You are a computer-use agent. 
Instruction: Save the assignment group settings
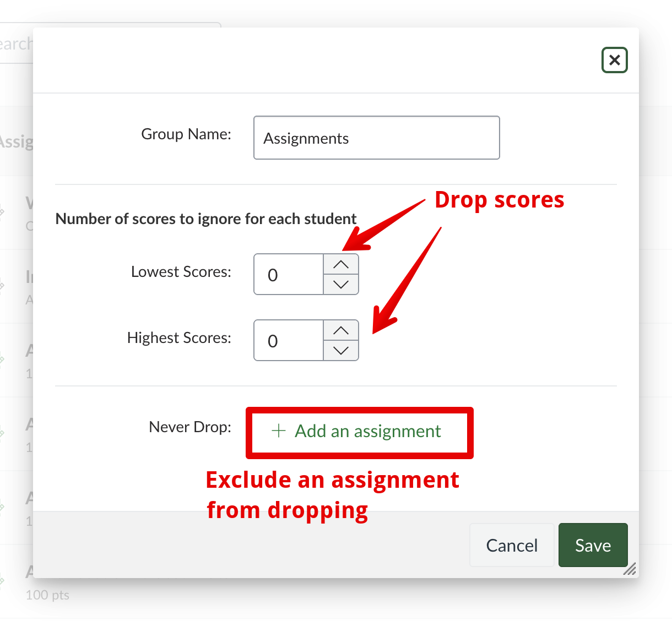coord(593,545)
